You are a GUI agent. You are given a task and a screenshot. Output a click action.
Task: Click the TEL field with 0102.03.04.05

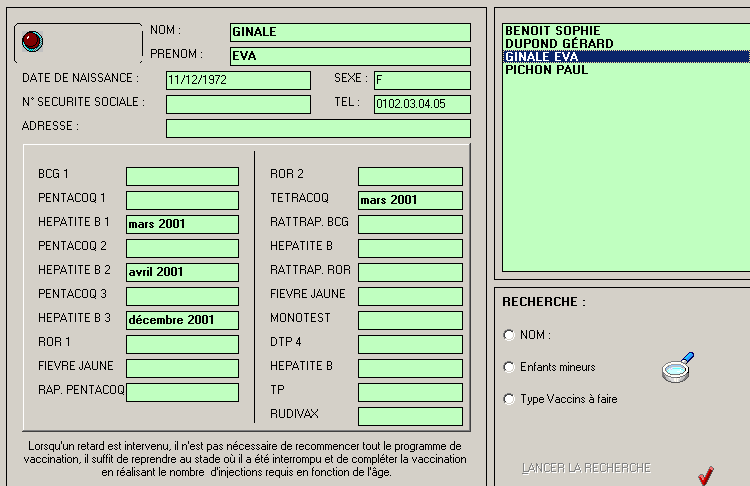(x=422, y=104)
